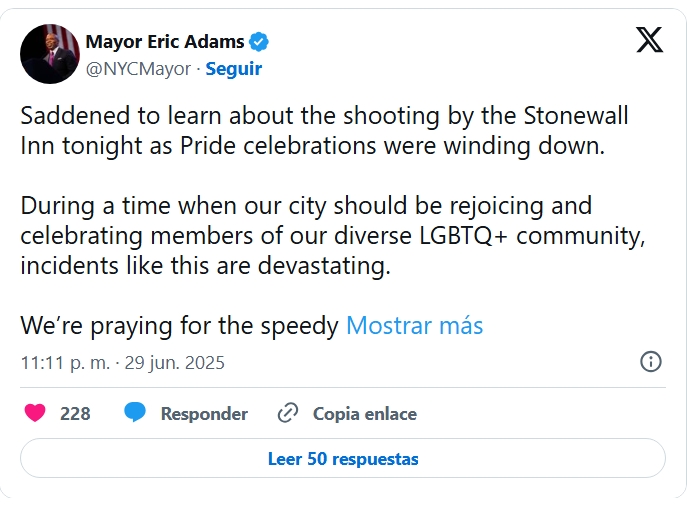This screenshot has height=515, width=687.
Task: Click the chain link icon
Action: pos(288,413)
